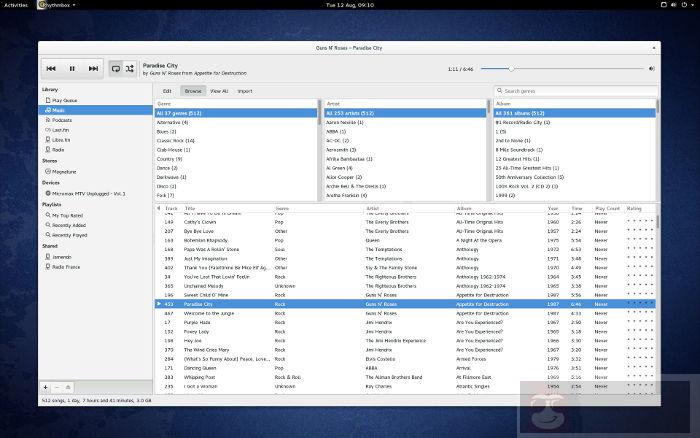Click the sound icon in the top bar

[674, 5]
